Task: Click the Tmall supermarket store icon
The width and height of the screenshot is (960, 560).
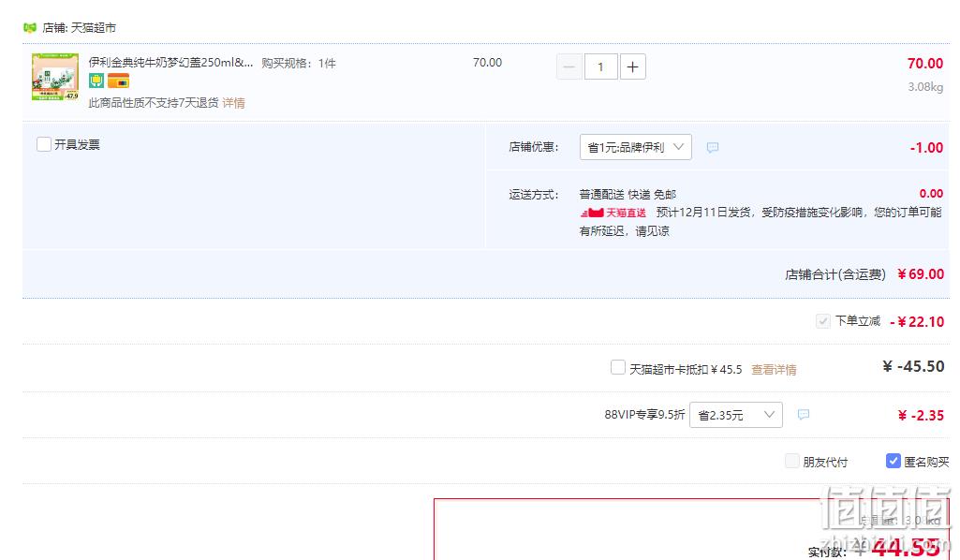Action: 29,27
